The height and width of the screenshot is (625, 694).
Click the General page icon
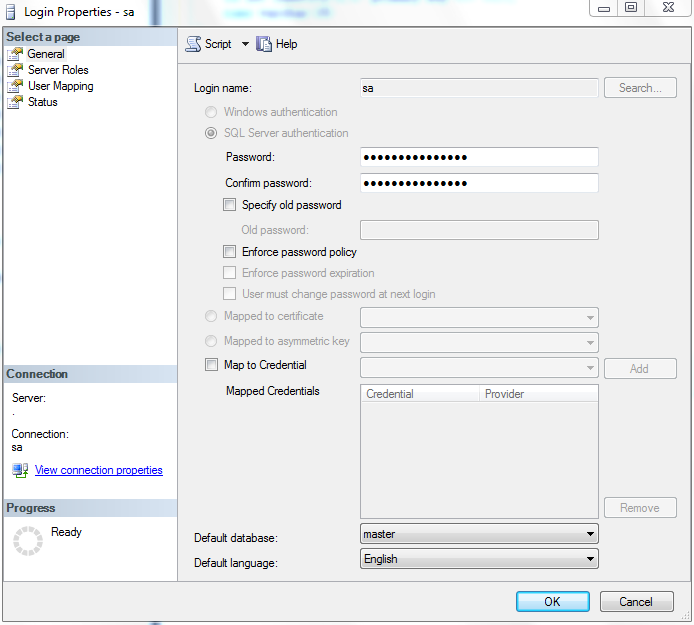15,54
